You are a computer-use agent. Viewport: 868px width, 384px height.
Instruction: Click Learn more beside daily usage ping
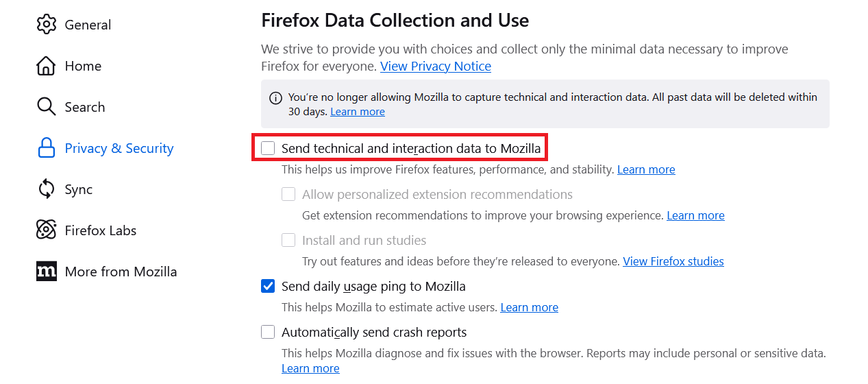click(x=529, y=307)
